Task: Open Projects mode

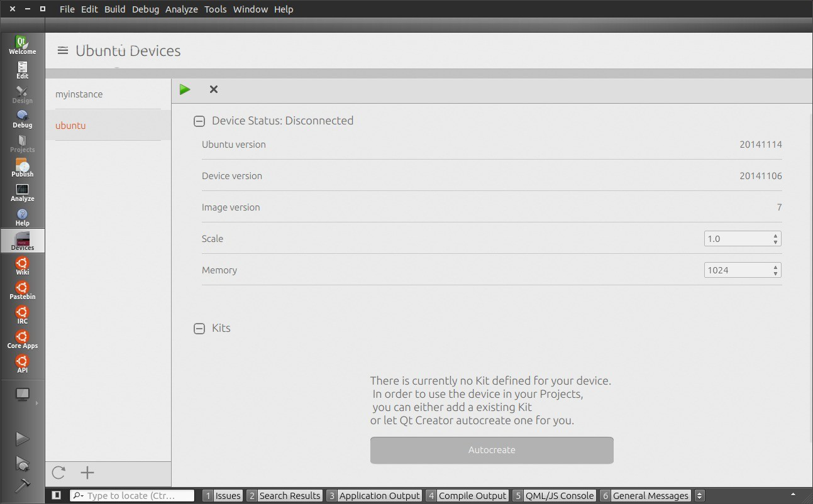Action: [22, 143]
